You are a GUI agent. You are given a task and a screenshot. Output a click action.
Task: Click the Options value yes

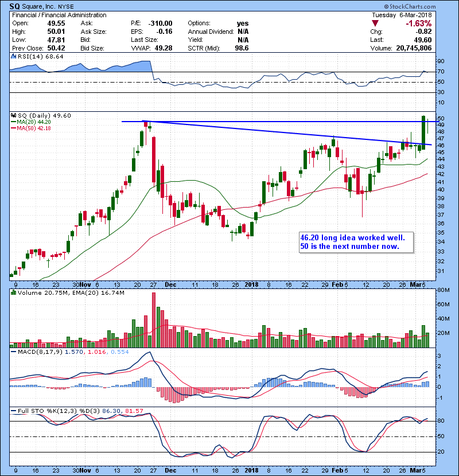click(x=243, y=24)
